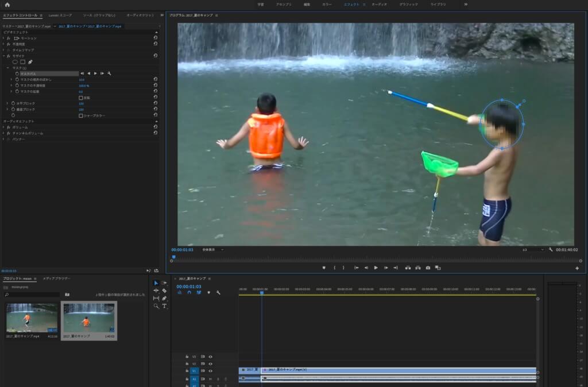Reset the マスクの不透明度 parameter
Viewport: 588px width, 387px height.
click(155, 86)
